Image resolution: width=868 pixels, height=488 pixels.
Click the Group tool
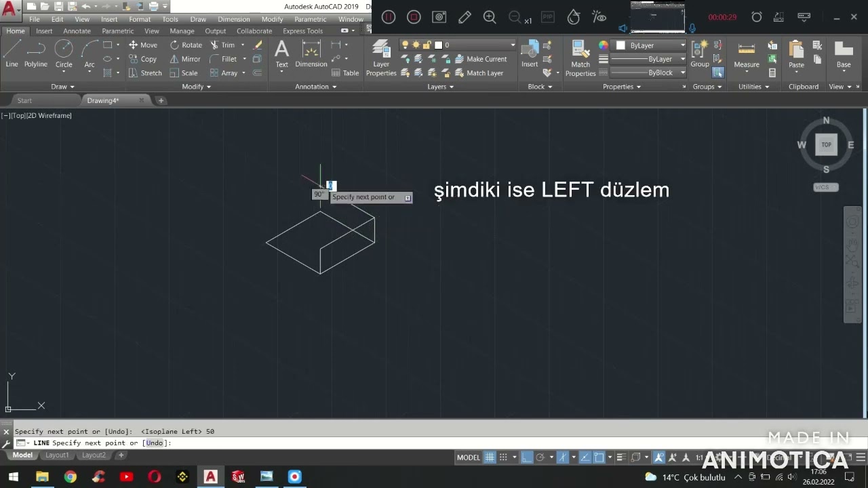700,54
